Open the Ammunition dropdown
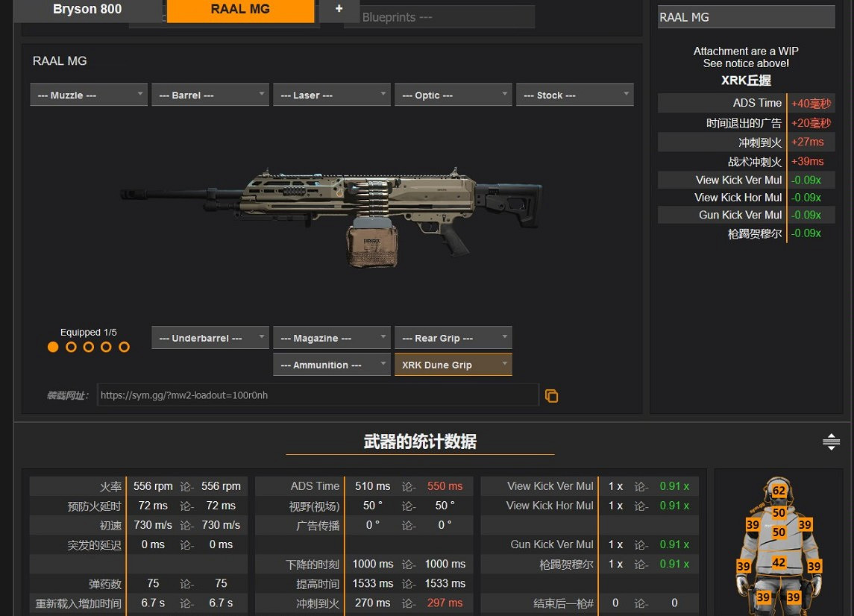The width and height of the screenshot is (854, 616). point(331,365)
